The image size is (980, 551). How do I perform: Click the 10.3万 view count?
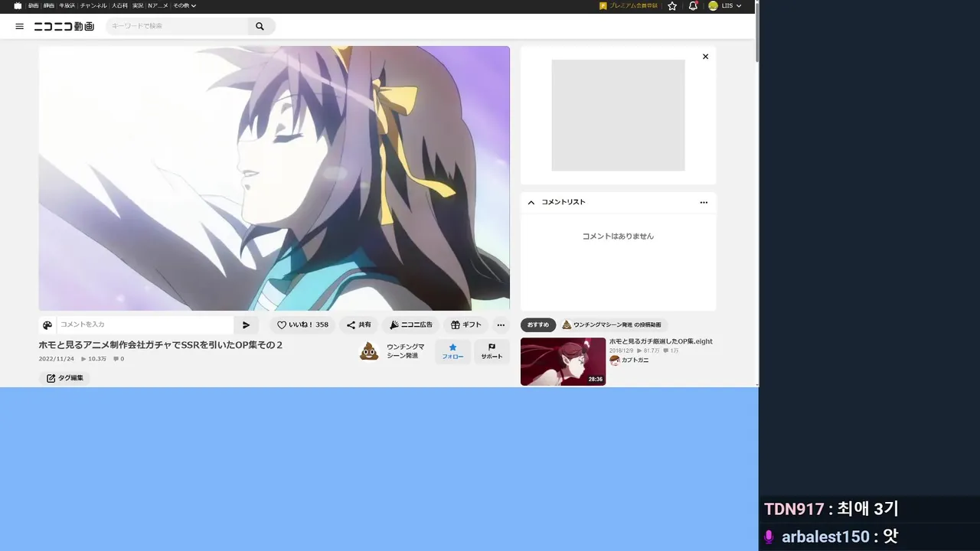94,359
